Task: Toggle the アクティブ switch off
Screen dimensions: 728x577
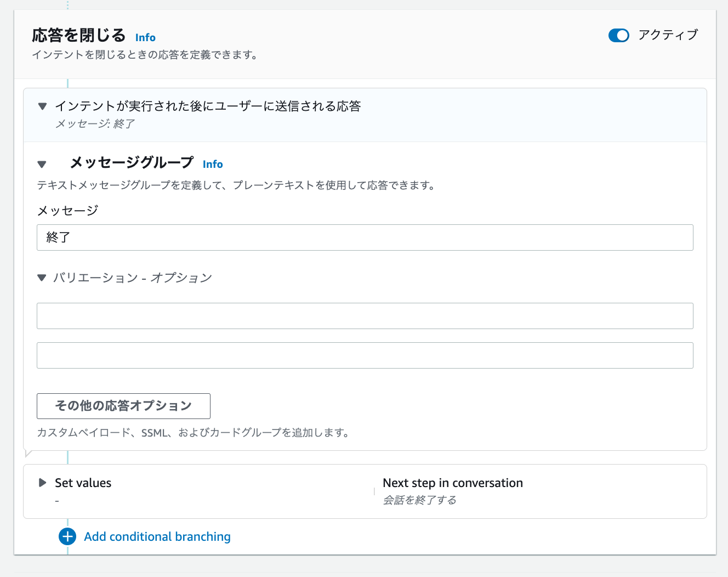Action: click(618, 36)
